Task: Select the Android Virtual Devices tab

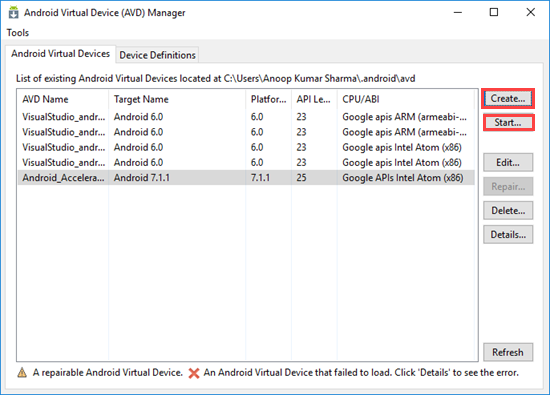Action: [x=60, y=54]
